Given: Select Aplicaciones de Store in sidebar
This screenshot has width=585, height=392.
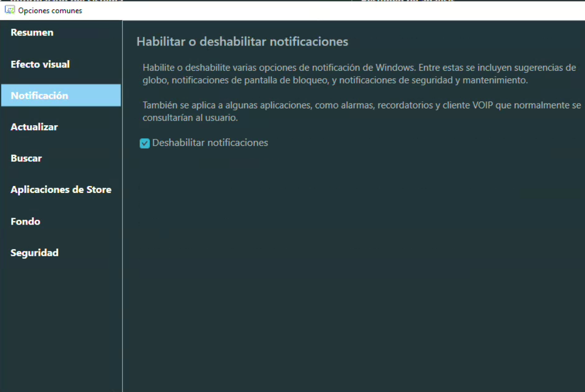Looking at the screenshot, I should tap(61, 190).
